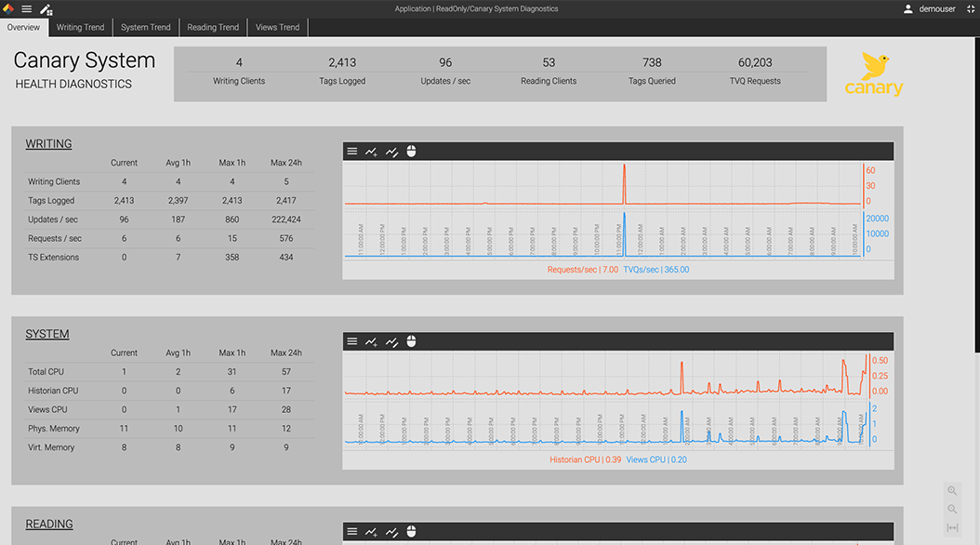
Task: Open the Views Trend tab
Action: coord(277,27)
